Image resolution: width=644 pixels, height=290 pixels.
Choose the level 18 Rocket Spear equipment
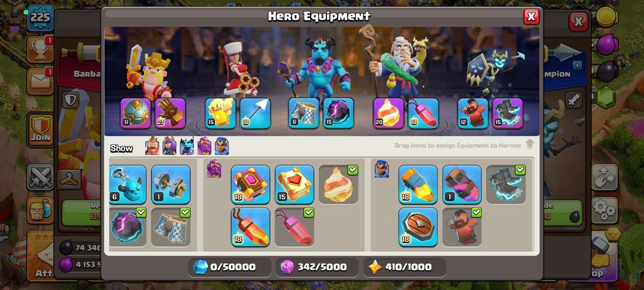click(418, 184)
